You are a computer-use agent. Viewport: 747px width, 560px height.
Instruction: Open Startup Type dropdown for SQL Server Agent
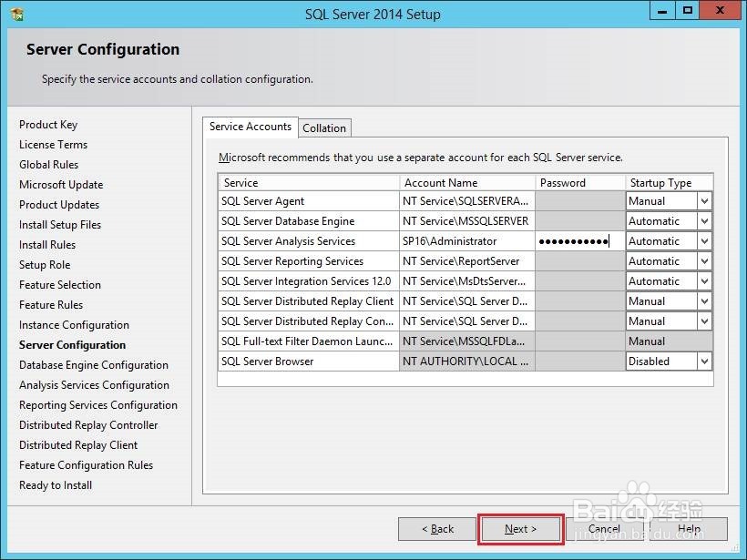coord(704,201)
